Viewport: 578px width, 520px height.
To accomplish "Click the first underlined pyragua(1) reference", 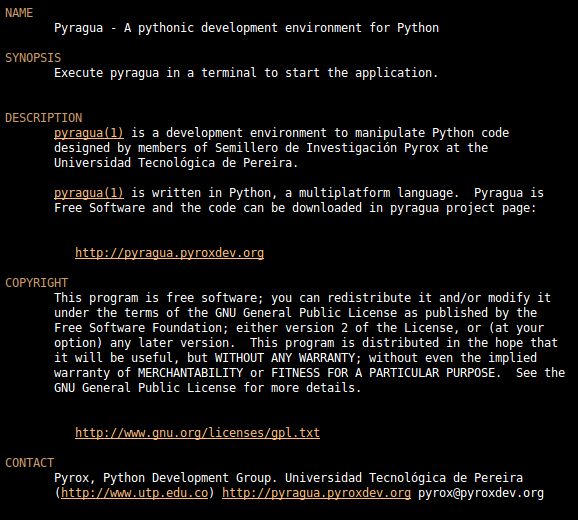I will [89, 133].
